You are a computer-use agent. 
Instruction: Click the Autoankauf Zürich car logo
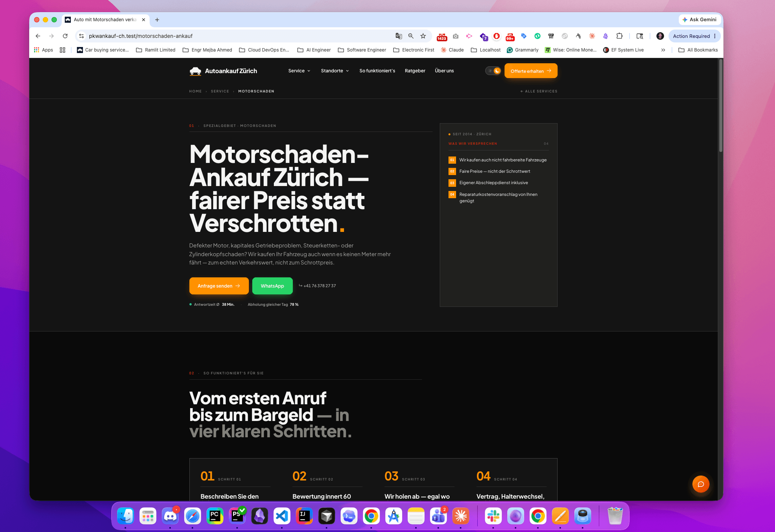coord(195,71)
